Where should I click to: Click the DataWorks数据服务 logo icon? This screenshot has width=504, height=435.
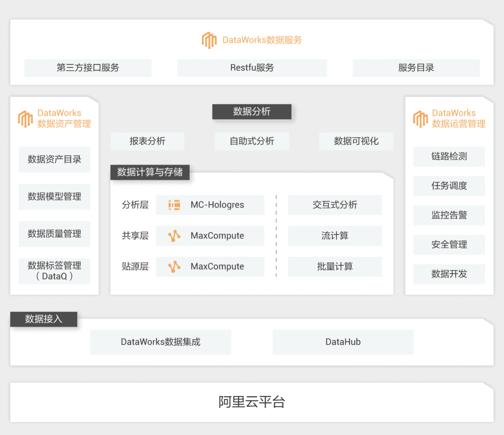pos(209,40)
